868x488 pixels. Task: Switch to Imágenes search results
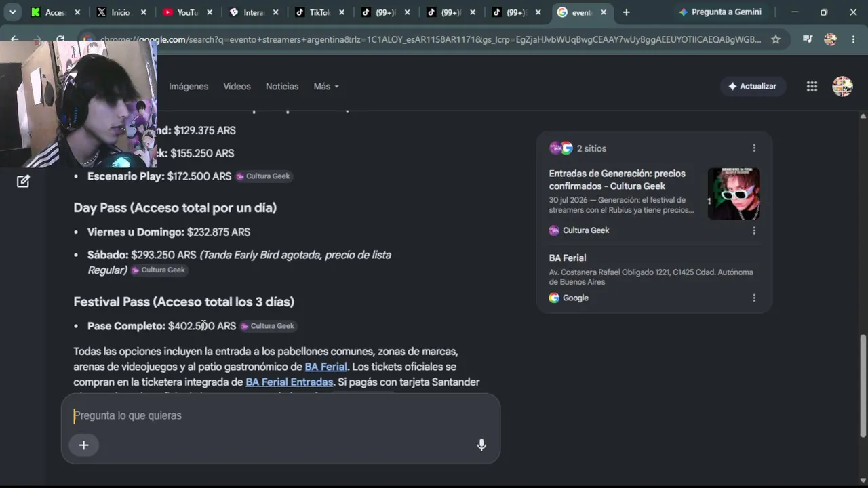(x=189, y=86)
